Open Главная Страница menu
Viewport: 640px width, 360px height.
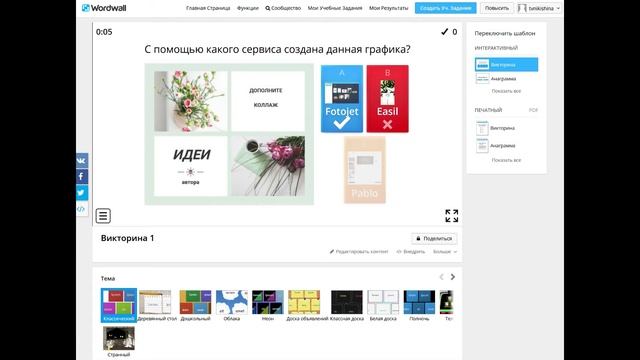coord(208,8)
